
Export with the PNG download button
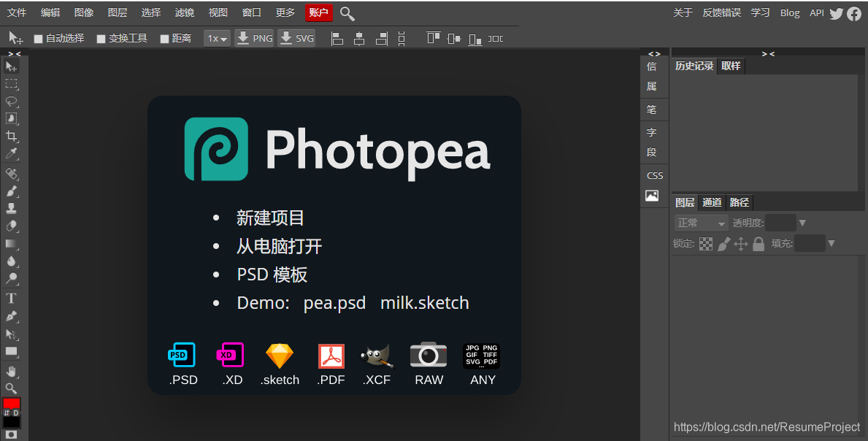(255, 38)
